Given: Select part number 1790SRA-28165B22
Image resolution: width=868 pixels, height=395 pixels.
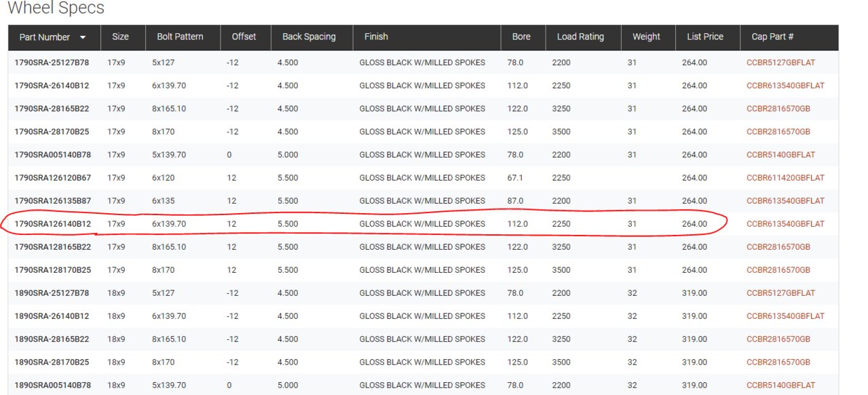Looking at the screenshot, I should click(x=52, y=109).
